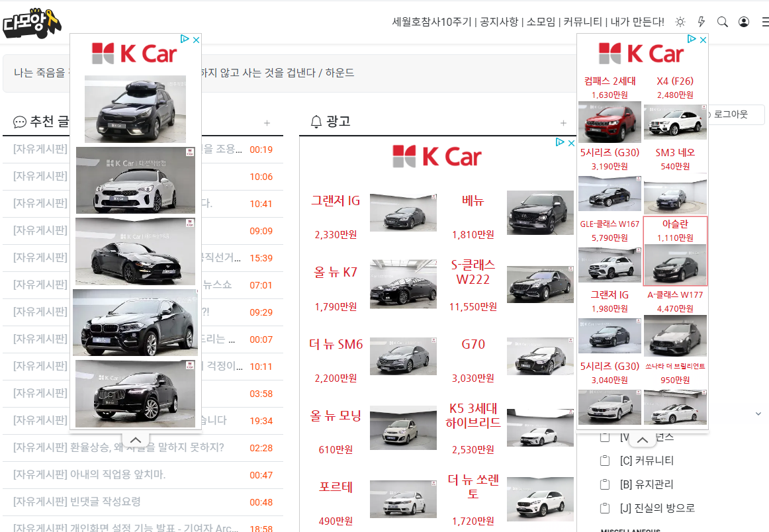Expand the 광고 section with its plus
This screenshot has width=769, height=532.
coord(563,123)
